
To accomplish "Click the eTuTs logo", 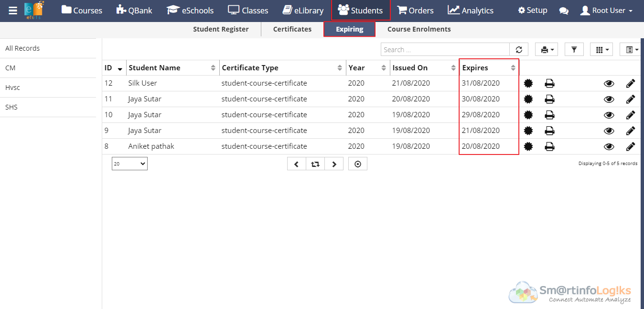I will pos(34,11).
